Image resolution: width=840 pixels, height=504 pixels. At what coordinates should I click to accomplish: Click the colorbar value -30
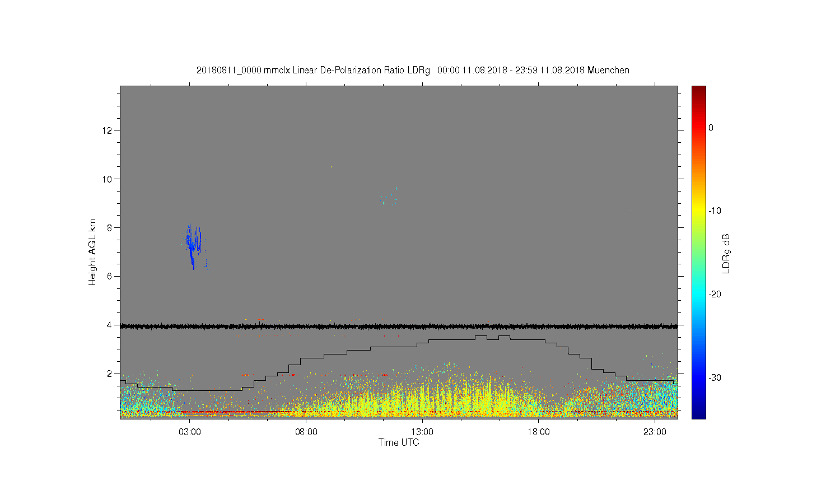(715, 377)
